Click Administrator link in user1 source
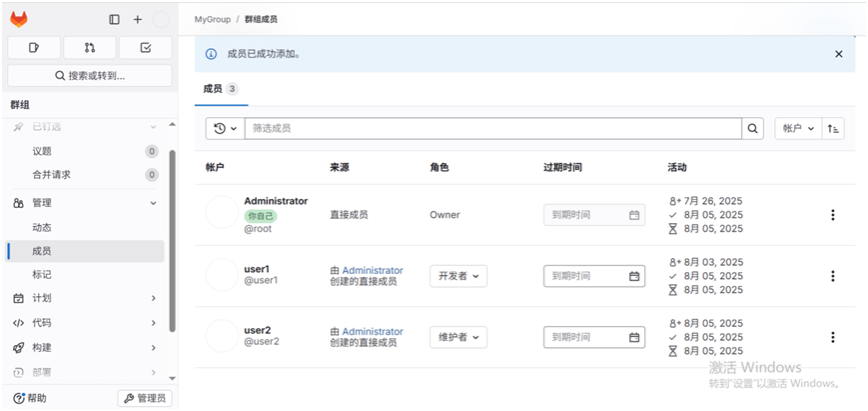Image resolution: width=868 pixels, height=411 pixels. 373,270
